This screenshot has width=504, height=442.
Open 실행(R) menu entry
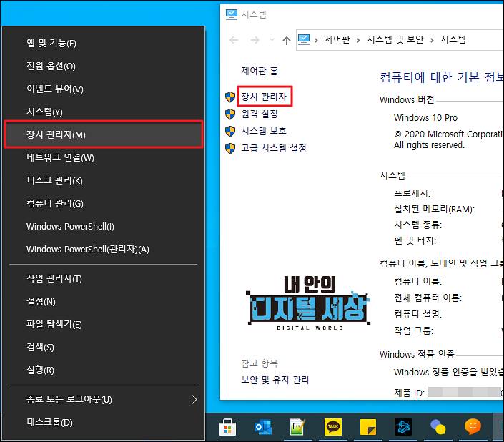[104, 370]
